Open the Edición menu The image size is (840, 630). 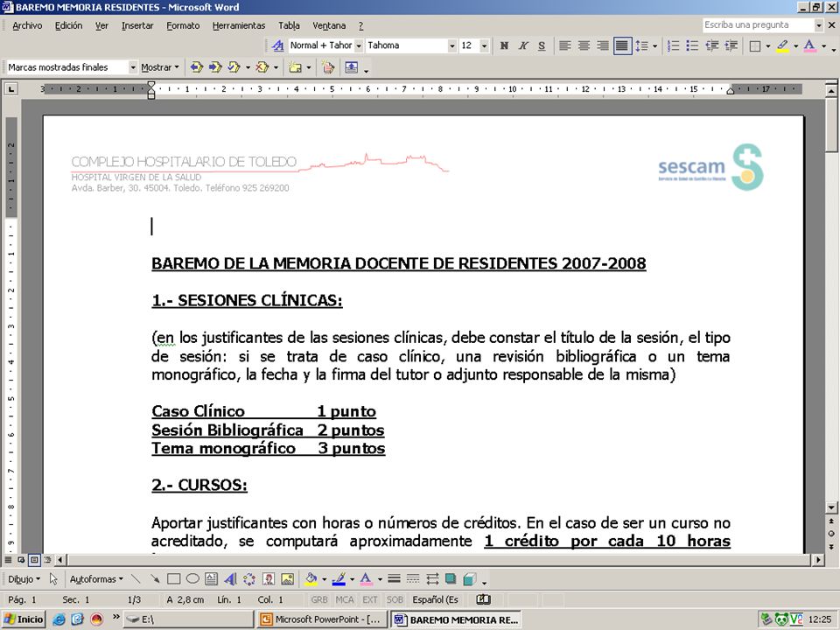click(x=68, y=25)
